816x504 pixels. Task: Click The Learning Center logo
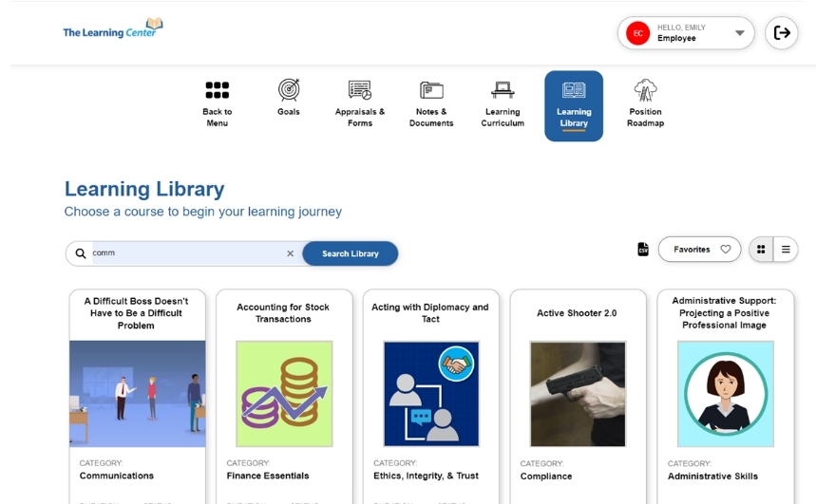(x=112, y=28)
